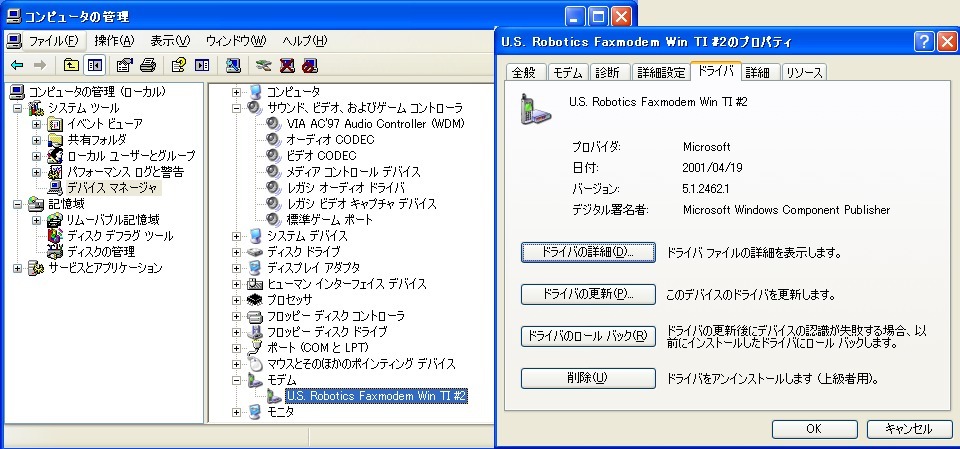Screen dimensions: 960x449
Task: Click the ドライバの更新(P)... button
Action: [588, 294]
